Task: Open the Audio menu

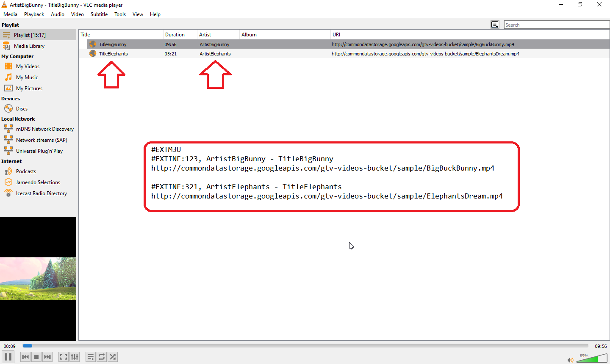Action: coord(58,14)
